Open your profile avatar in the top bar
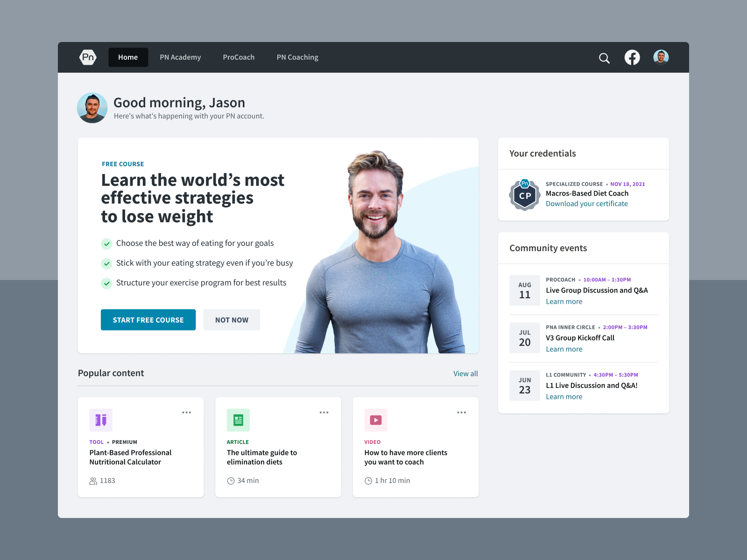The width and height of the screenshot is (747, 560). (x=660, y=57)
